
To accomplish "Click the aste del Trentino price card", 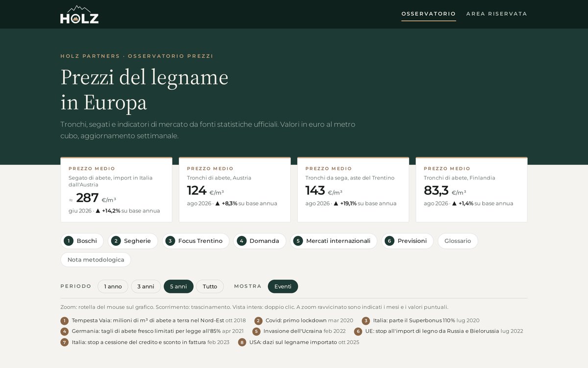I will click(353, 190).
